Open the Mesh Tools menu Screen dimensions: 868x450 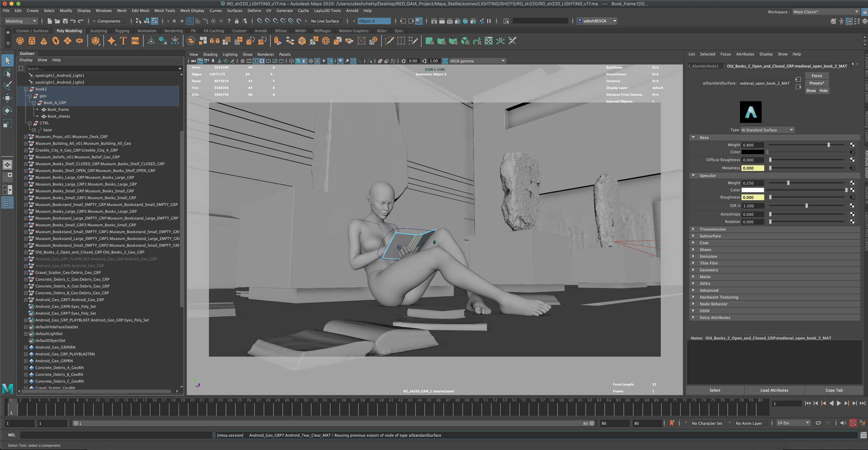(165, 11)
